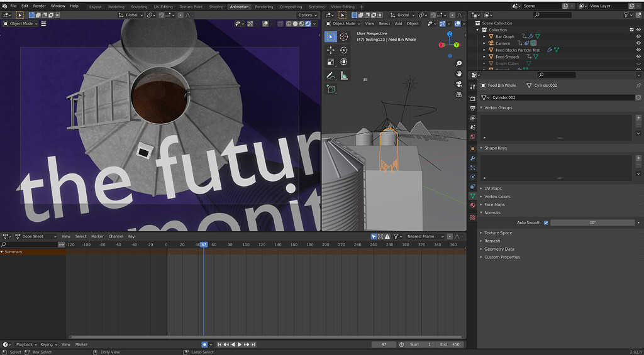Expand the Vertex Colors panel
The width and height of the screenshot is (644, 355).
click(497, 197)
